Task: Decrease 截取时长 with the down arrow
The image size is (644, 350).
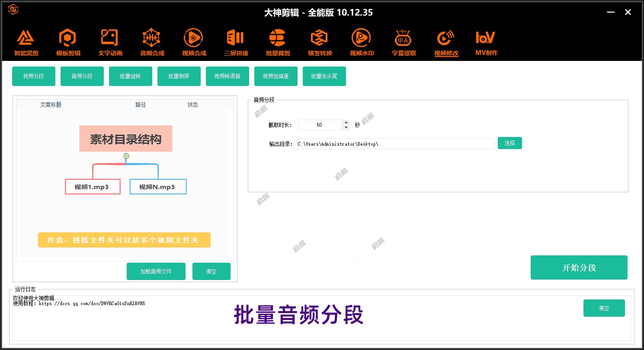Action: [346, 127]
